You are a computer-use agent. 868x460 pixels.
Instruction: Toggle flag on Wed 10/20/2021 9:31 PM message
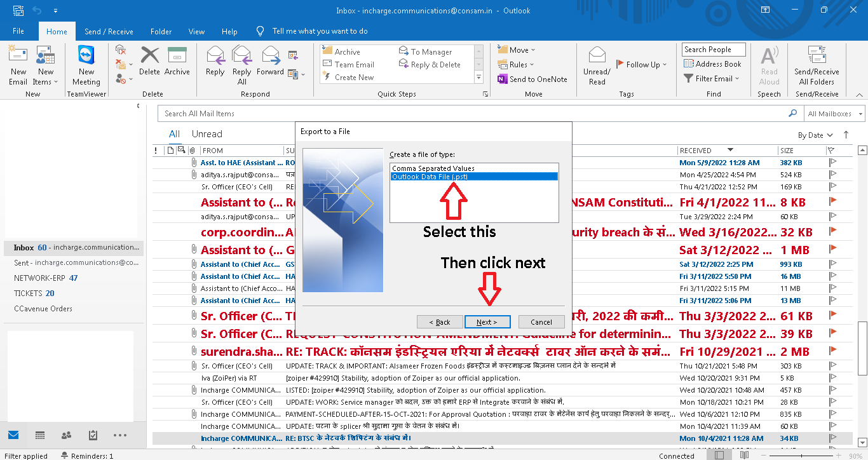click(833, 378)
